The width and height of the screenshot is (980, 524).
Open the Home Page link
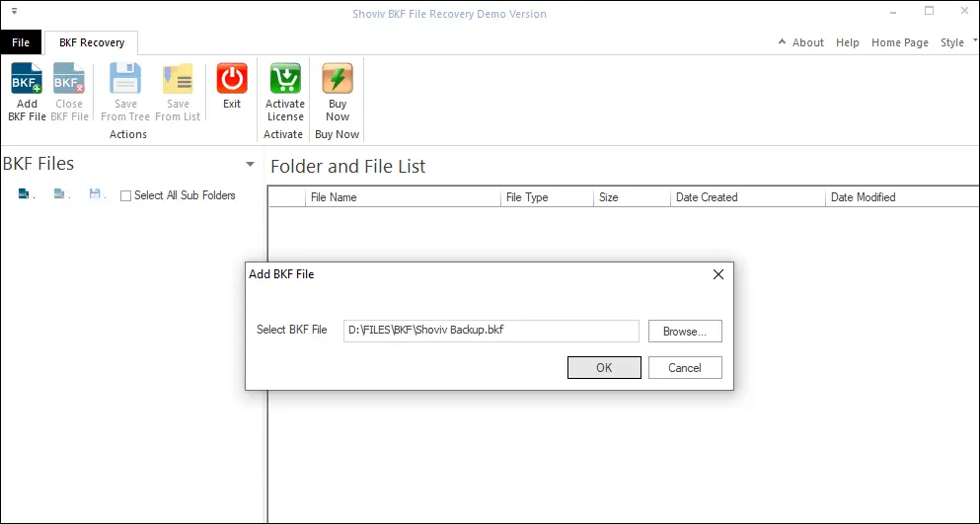click(900, 42)
